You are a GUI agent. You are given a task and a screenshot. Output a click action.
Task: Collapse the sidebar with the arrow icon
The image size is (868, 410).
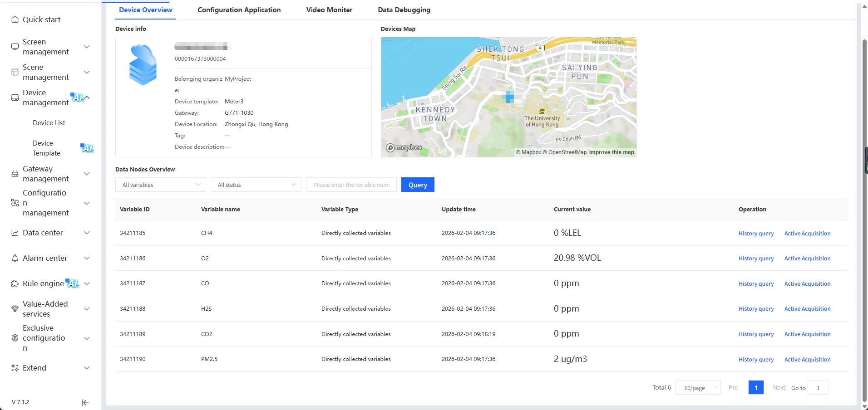85,402
